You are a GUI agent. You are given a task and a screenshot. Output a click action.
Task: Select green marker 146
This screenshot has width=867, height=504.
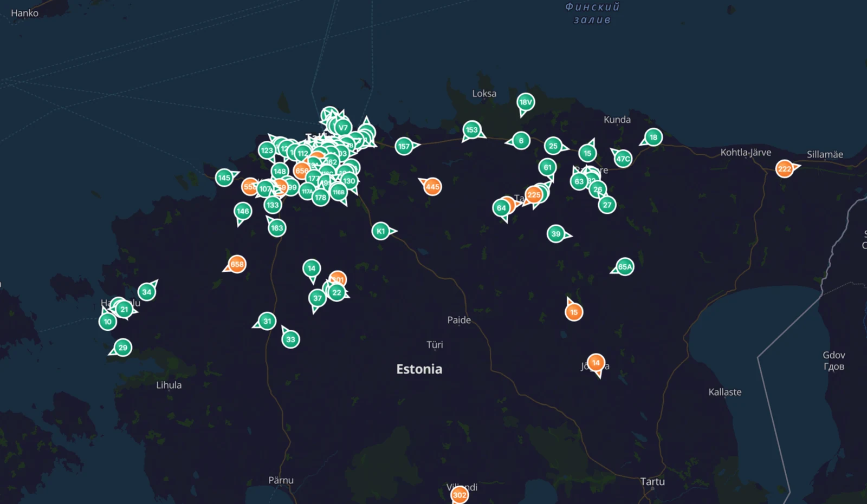tap(243, 211)
